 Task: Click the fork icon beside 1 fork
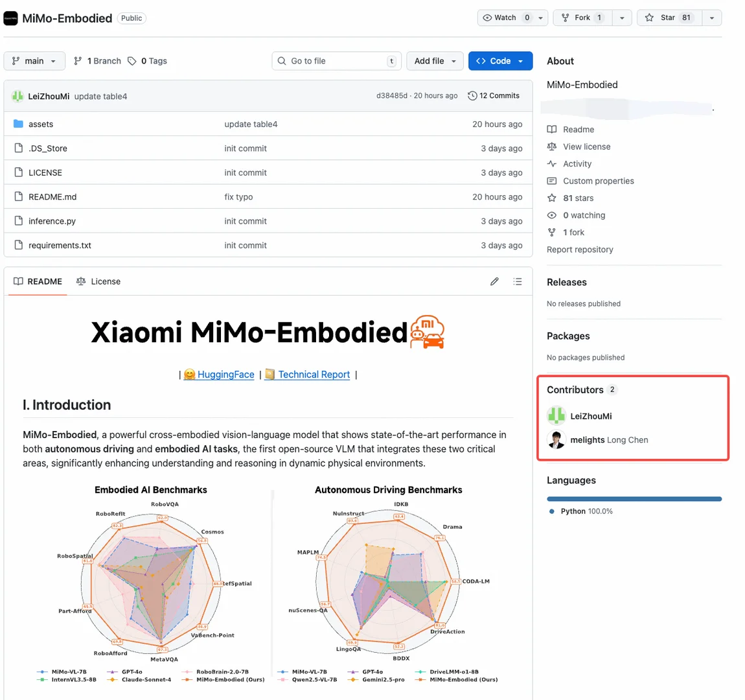coord(551,232)
